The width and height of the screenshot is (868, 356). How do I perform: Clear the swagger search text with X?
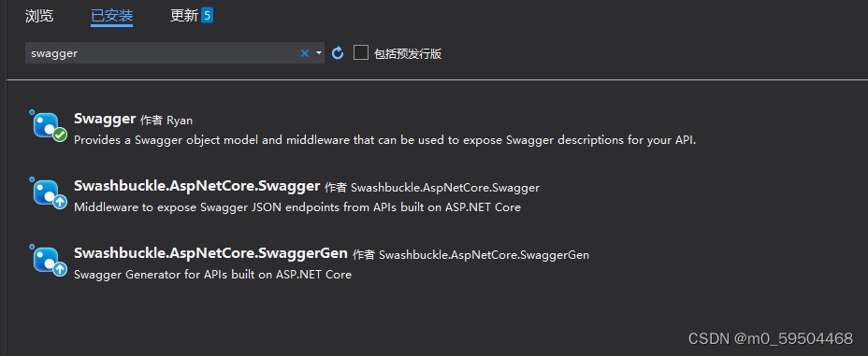[305, 53]
